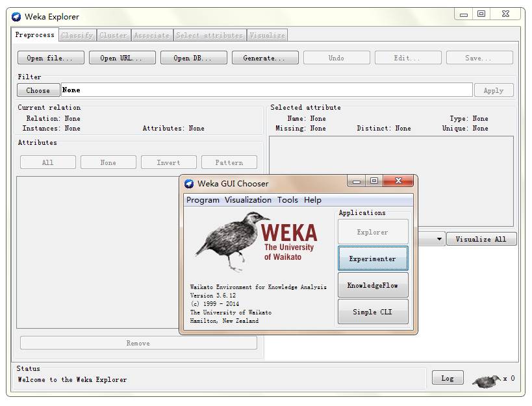
Task: Click the Remove button
Action: tap(138, 343)
